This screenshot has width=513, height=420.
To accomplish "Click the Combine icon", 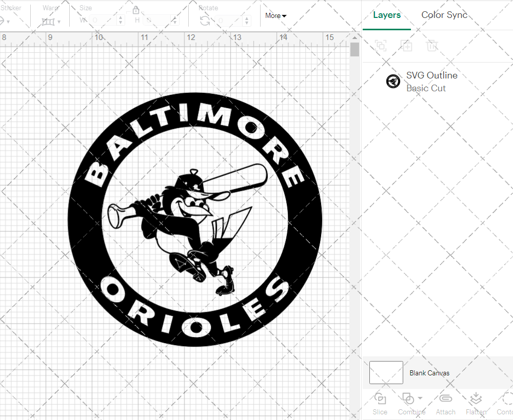I will 408,399.
